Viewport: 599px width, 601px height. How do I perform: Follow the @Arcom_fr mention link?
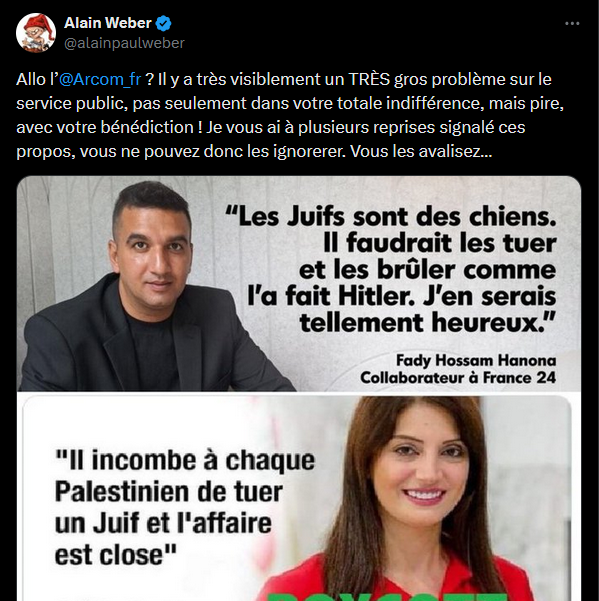[x=100, y=79]
